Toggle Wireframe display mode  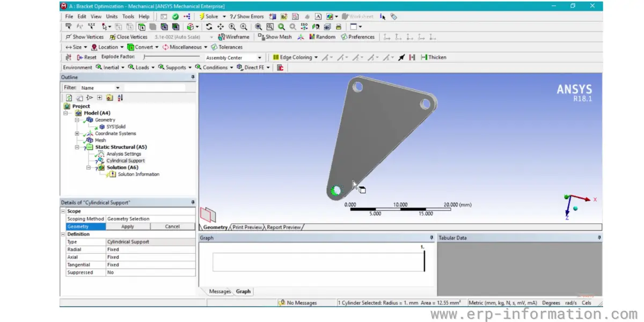(234, 37)
